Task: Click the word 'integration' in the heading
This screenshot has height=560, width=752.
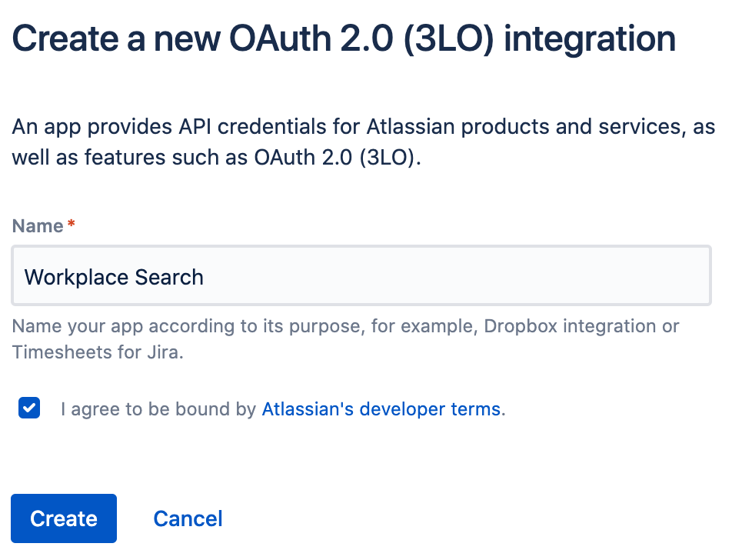Action: pos(590,38)
